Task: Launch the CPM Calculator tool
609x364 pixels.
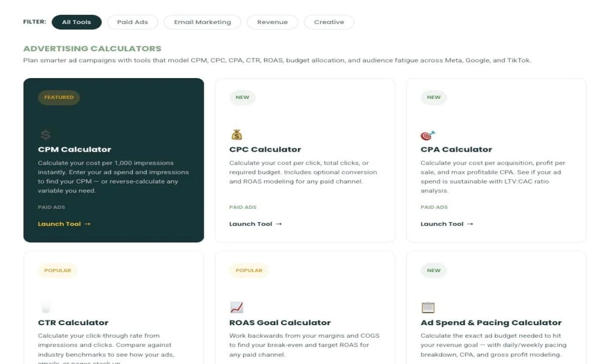Action: [59, 224]
